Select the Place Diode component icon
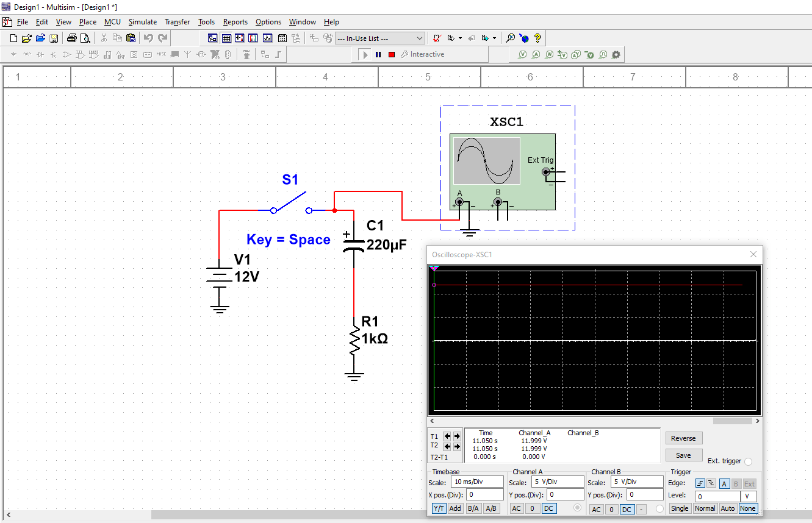This screenshot has width=812, height=523. click(x=41, y=54)
